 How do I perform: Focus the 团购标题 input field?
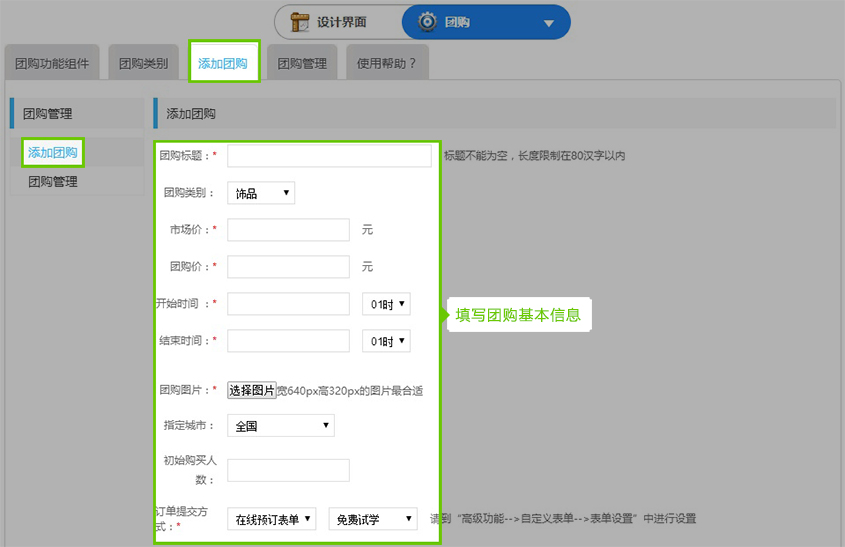click(x=329, y=156)
